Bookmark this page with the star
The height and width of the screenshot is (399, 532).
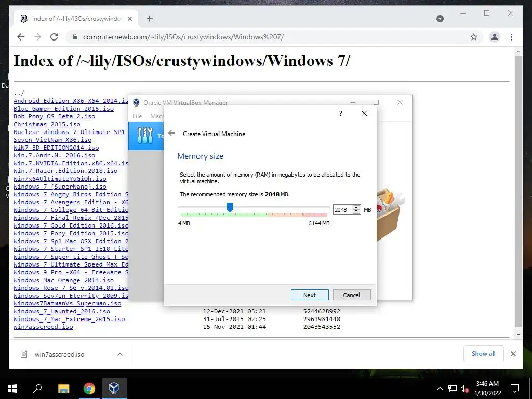(x=474, y=37)
